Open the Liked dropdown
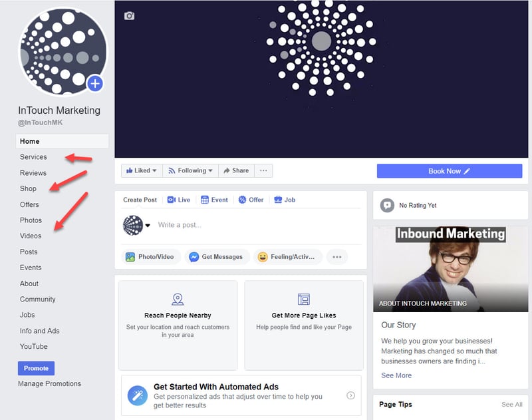Image resolution: width=532 pixels, height=420 pixels. click(142, 170)
